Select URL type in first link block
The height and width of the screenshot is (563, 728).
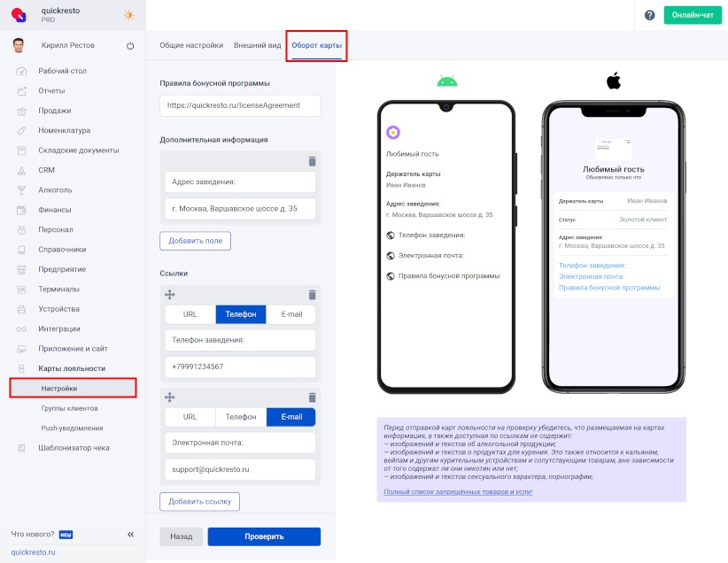point(190,314)
